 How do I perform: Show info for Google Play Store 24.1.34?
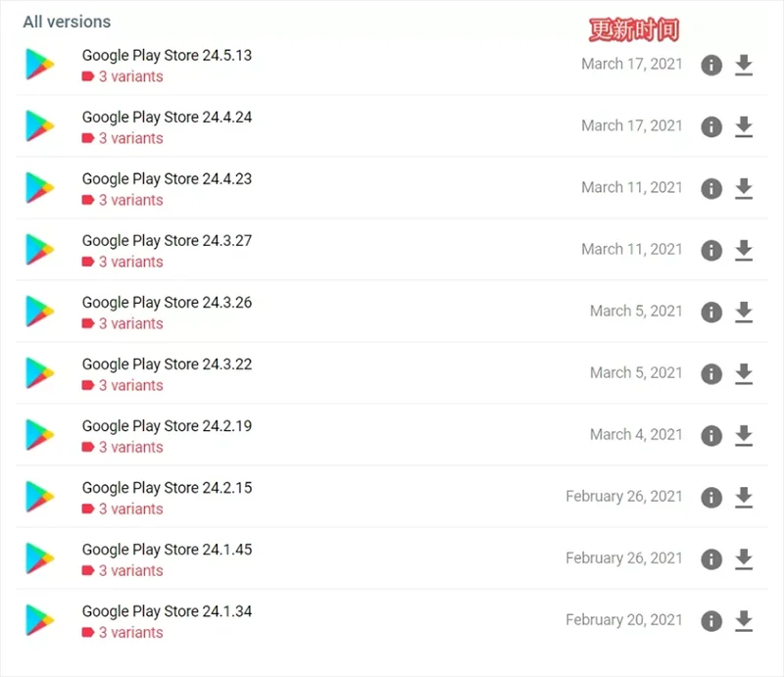pos(711,621)
